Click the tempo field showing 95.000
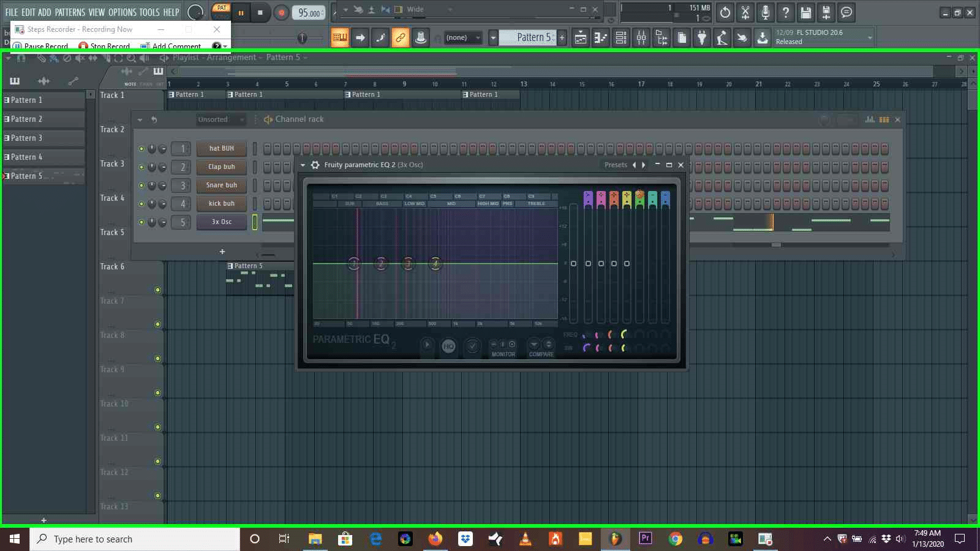Image resolution: width=980 pixels, height=551 pixels. click(x=309, y=12)
